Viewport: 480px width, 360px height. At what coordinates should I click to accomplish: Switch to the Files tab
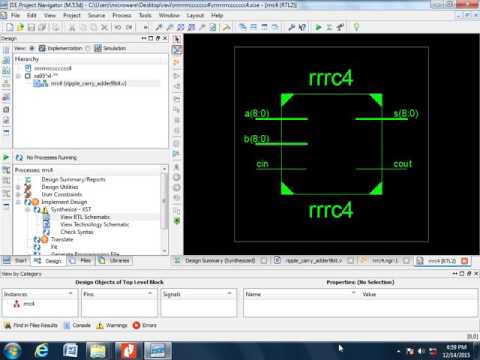81,261
